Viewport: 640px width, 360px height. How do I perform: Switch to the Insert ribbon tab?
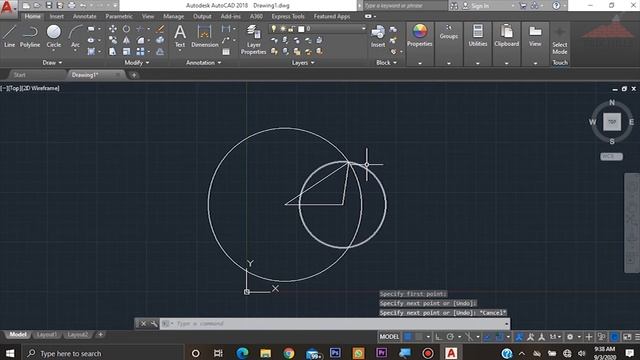point(57,16)
